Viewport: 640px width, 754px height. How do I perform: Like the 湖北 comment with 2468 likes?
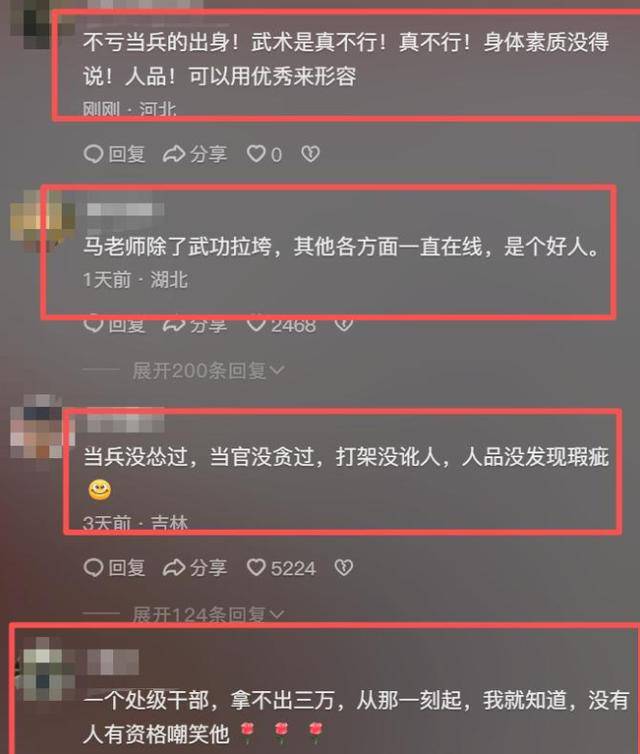[281, 325]
